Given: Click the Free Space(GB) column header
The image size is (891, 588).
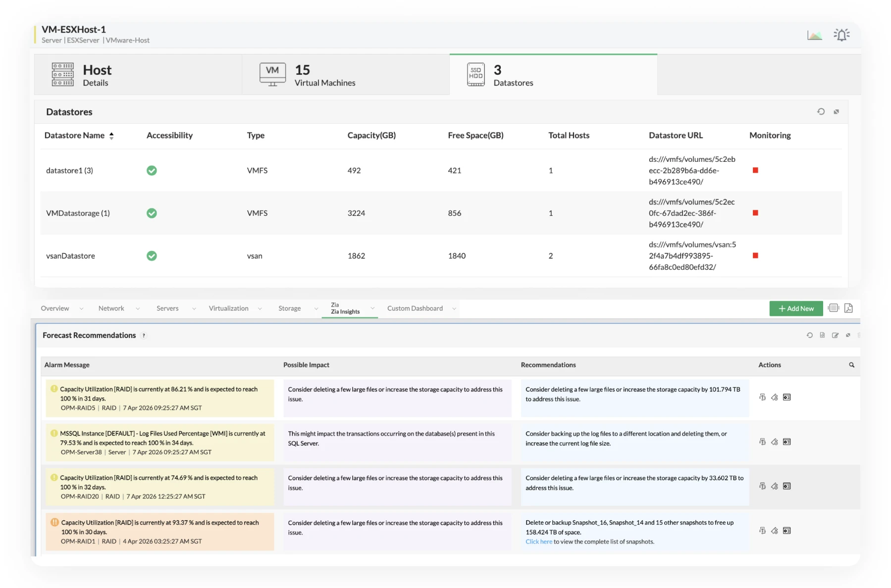Looking at the screenshot, I should point(475,135).
